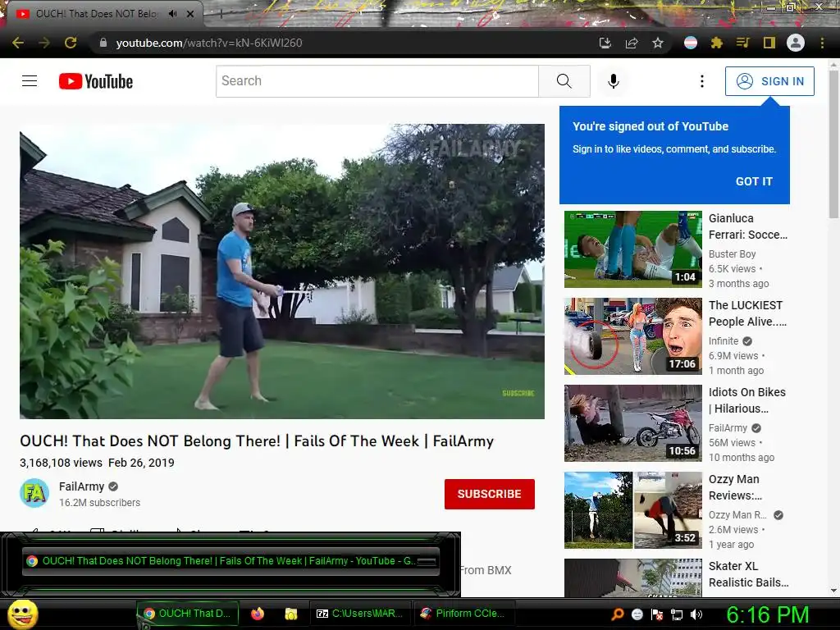840x630 pixels.
Task: Click the red SUBSCRIBE button
Action: click(x=490, y=494)
